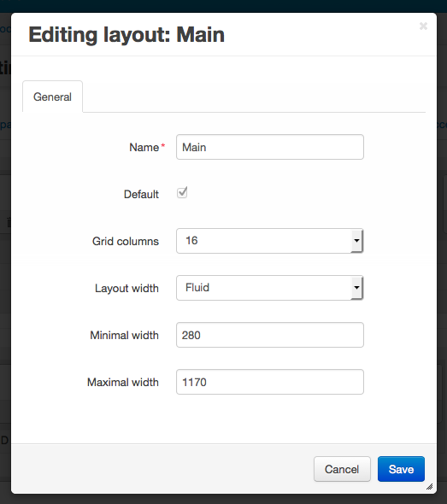Click the Minimal width label
Viewport: 447px width, 504px height.
[x=124, y=335]
